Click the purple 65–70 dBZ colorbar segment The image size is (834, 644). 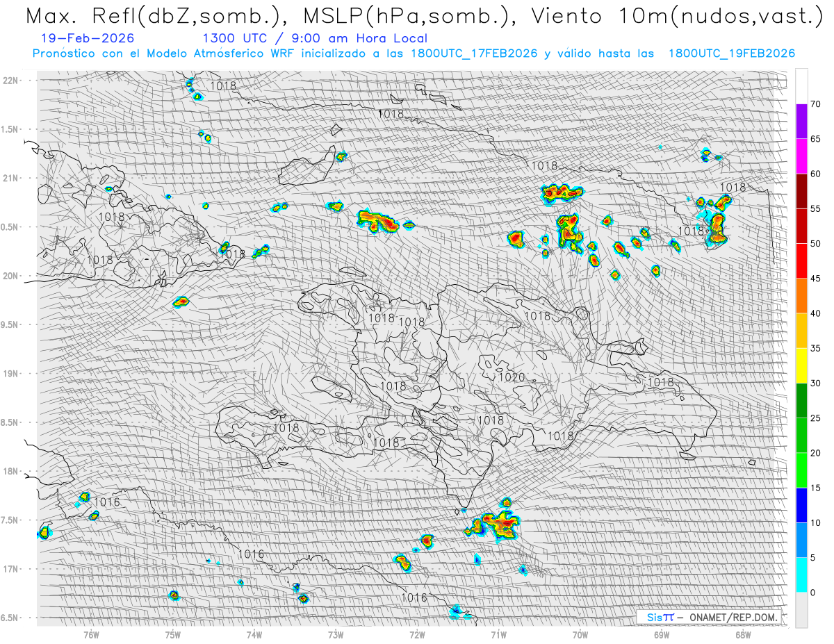tap(801, 122)
